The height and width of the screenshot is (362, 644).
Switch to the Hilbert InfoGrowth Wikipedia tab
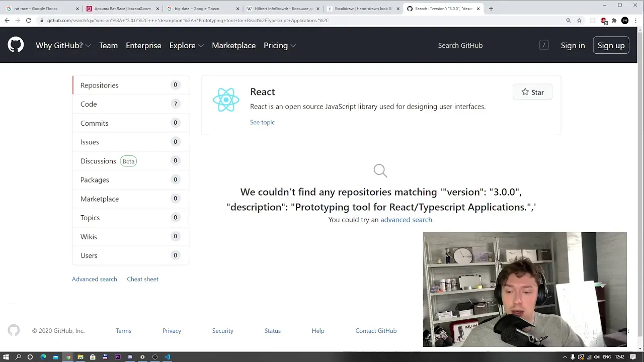pyautogui.click(x=283, y=9)
